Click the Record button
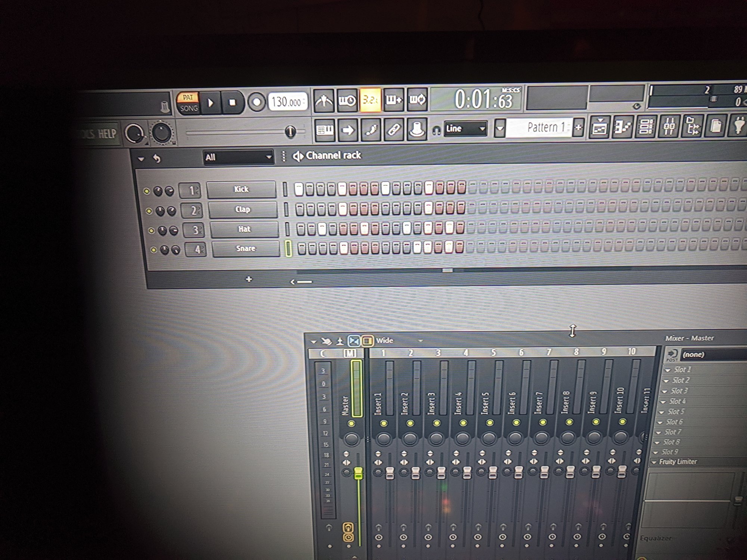Screen dimensions: 747x560 click(257, 102)
